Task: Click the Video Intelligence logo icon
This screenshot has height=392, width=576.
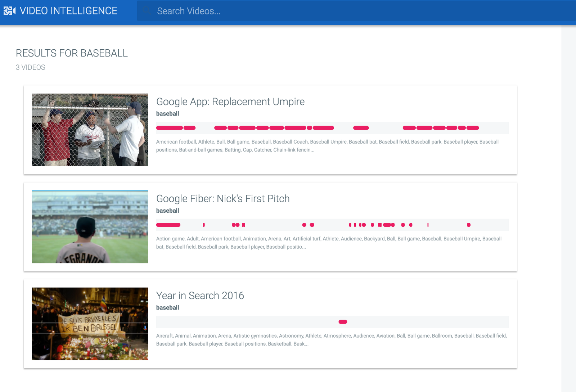Action: click(x=9, y=11)
